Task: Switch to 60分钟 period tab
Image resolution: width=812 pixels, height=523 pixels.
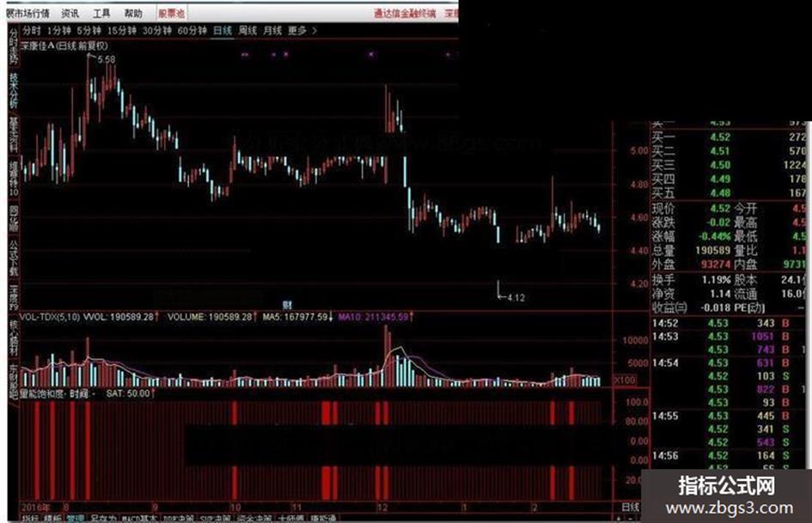Action: 192,31
